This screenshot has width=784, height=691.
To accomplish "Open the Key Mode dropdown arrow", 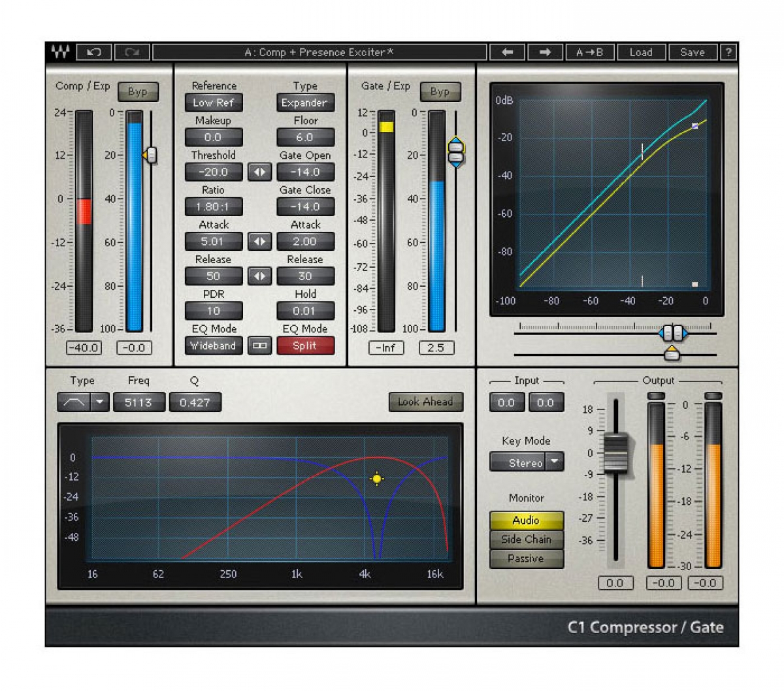I will 555,462.
